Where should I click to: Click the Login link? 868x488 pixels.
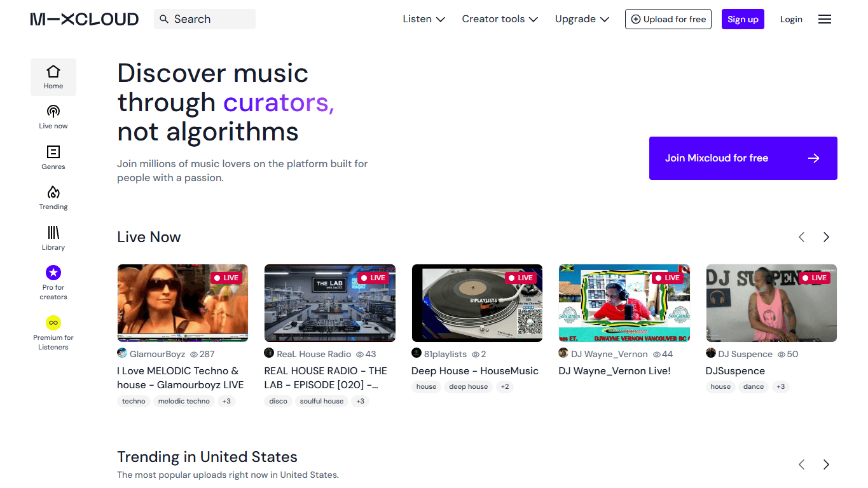(x=791, y=19)
